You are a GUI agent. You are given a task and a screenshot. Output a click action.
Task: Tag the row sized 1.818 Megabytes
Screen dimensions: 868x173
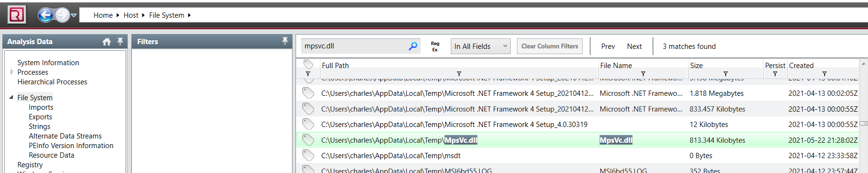[x=308, y=93]
